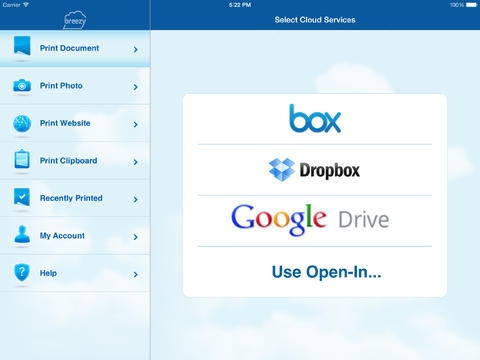Open the Print Website menu item
Screen dimensions: 480x360
(75, 123)
